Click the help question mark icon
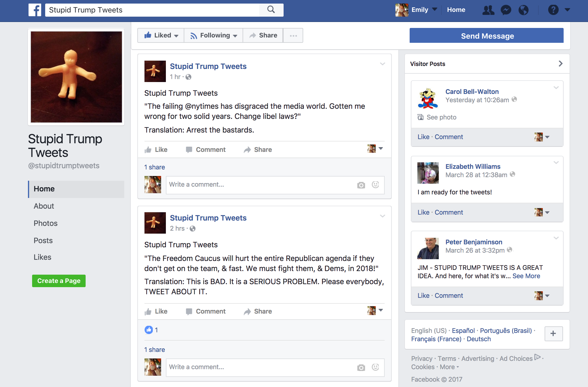 click(x=553, y=10)
